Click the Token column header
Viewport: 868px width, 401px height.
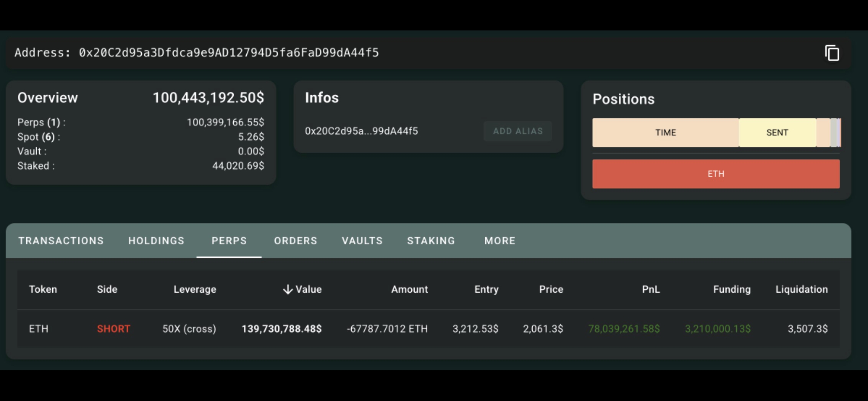point(43,289)
